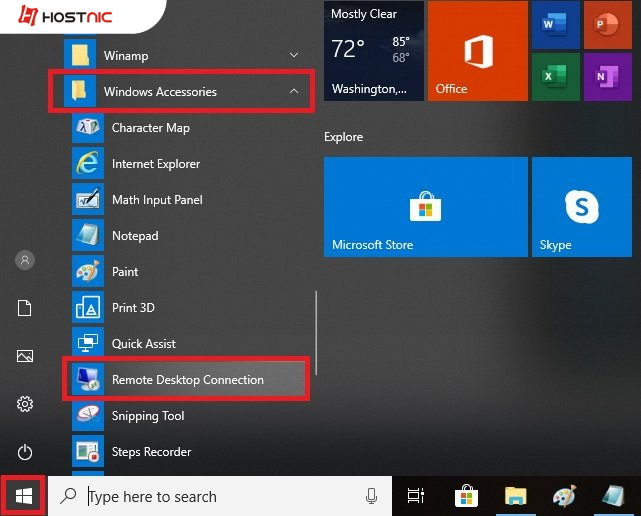Launch Paint icon in app list
This screenshot has width=641, height=516.
coord(88,271)
